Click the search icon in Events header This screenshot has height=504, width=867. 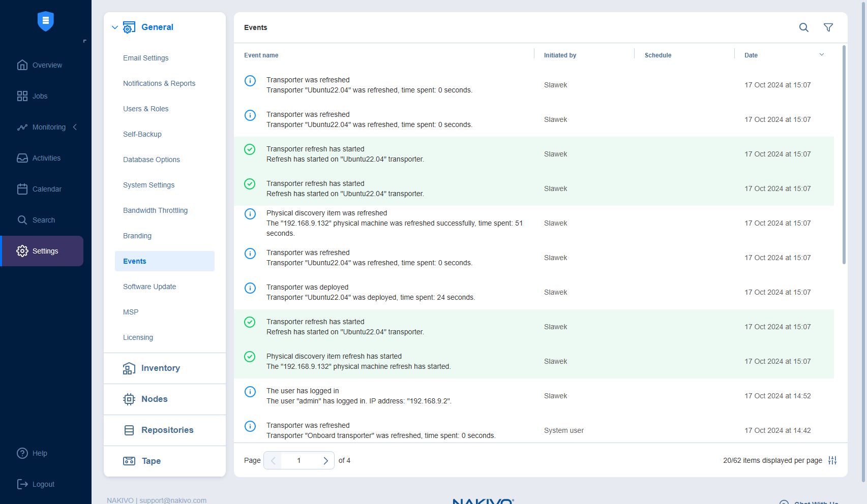[x=803, y=27]
